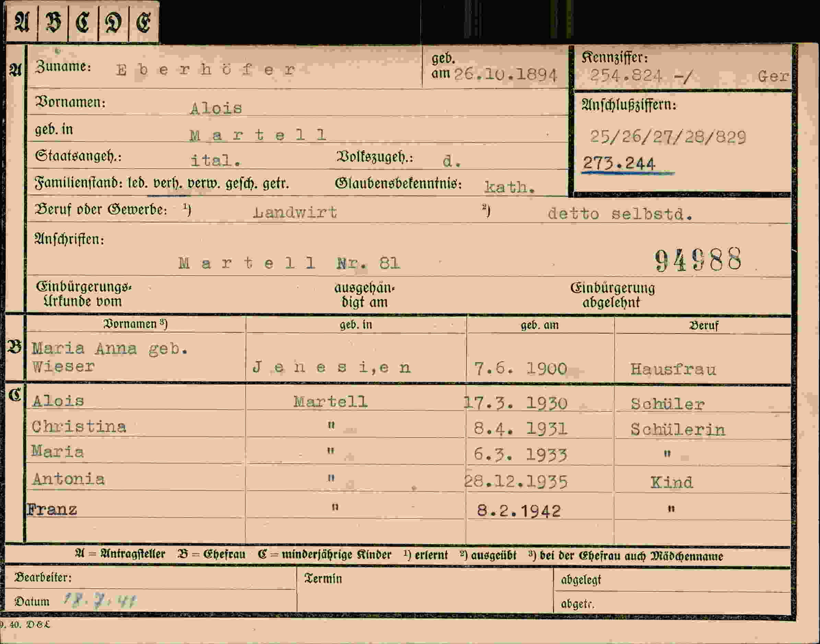Click index tab letter B at top
Image resolution: width=820 pixels, height=644 pixels.
53,22
